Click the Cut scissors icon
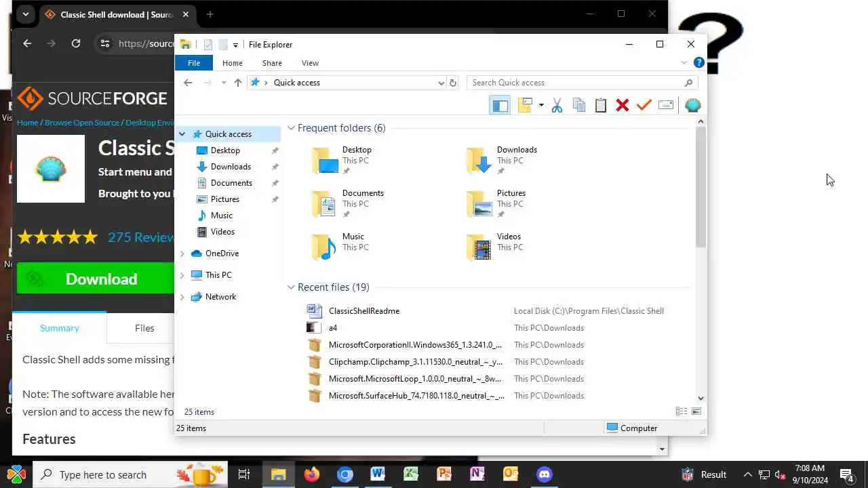The width and height of the screenshot is (868, 488). pyautogui.click(x=557, y=105)
